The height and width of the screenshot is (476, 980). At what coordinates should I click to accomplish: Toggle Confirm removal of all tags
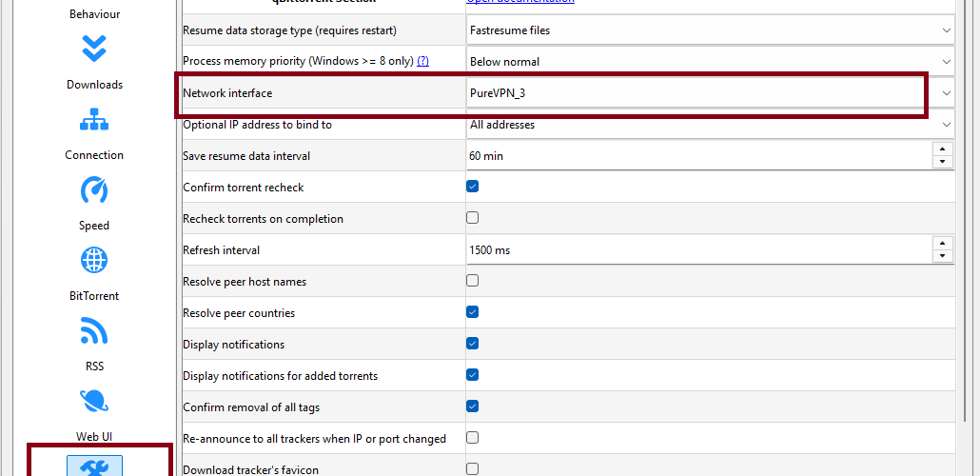click(x=473, y=406)
